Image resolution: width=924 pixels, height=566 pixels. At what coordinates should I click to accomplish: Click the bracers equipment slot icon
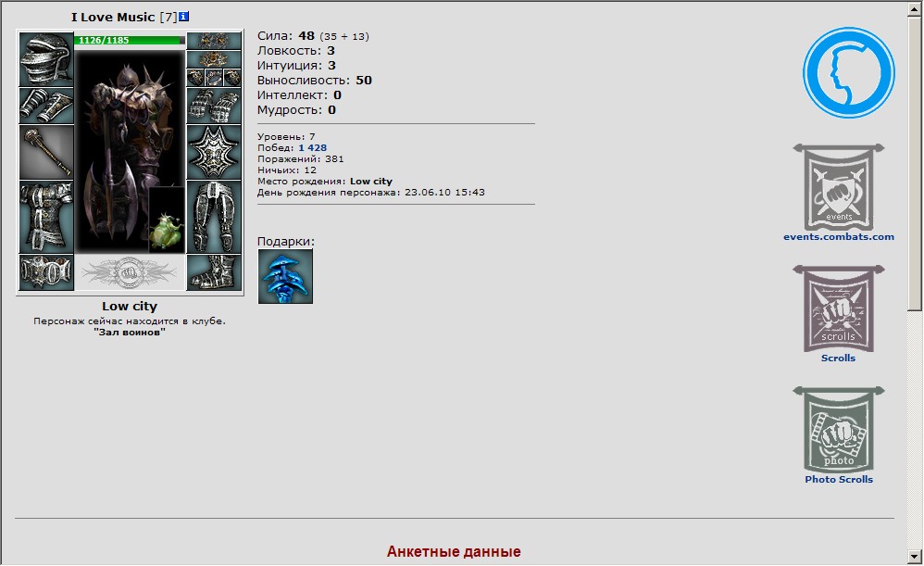(46, 106)
